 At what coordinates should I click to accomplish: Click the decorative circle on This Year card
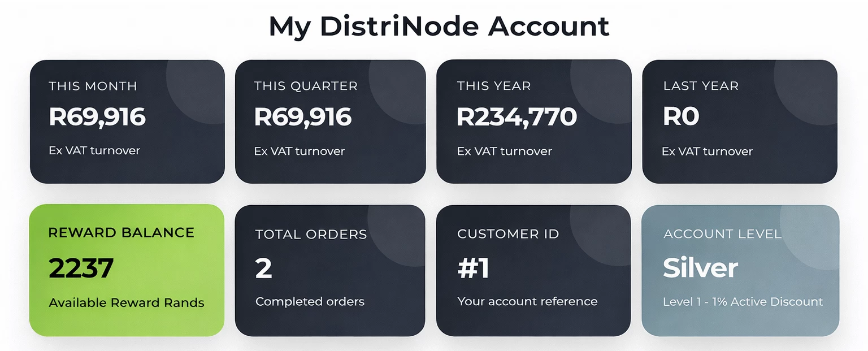601,88
